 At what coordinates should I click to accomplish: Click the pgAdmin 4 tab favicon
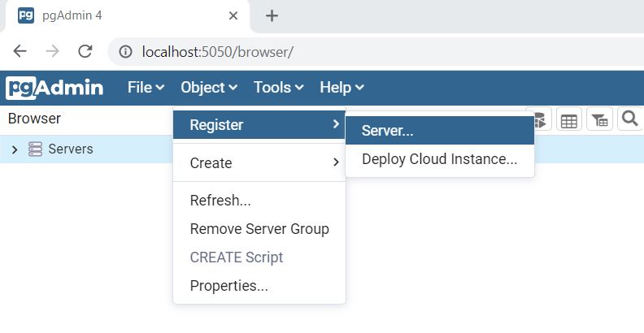(26, 15)
